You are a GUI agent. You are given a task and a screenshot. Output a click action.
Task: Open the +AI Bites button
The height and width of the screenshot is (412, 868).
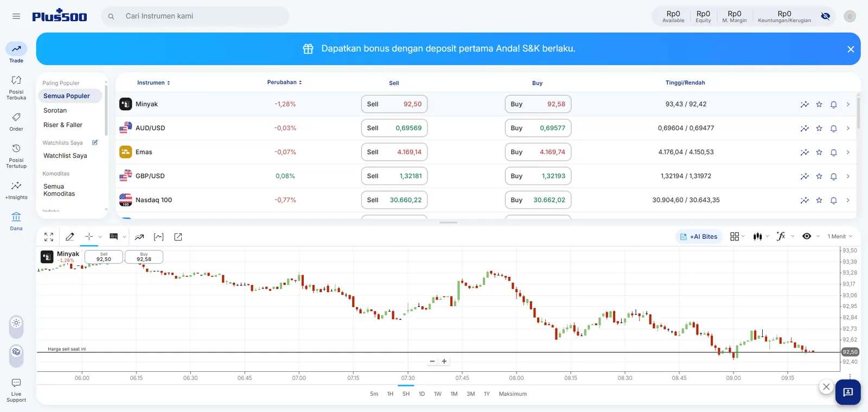[x=699, y=237]
